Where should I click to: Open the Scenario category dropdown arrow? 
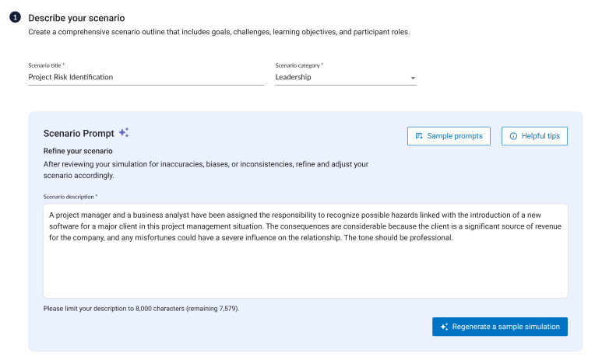click(x=413, y=78)
